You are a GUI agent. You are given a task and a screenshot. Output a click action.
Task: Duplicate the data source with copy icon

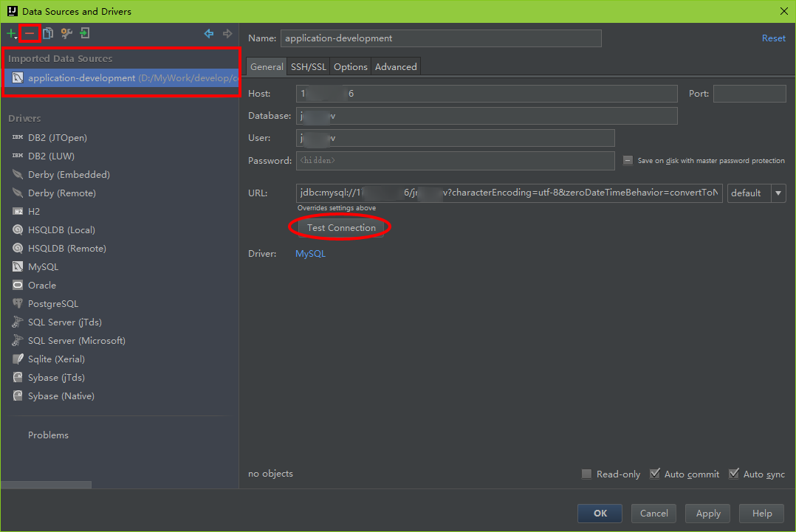click(48, 33)
